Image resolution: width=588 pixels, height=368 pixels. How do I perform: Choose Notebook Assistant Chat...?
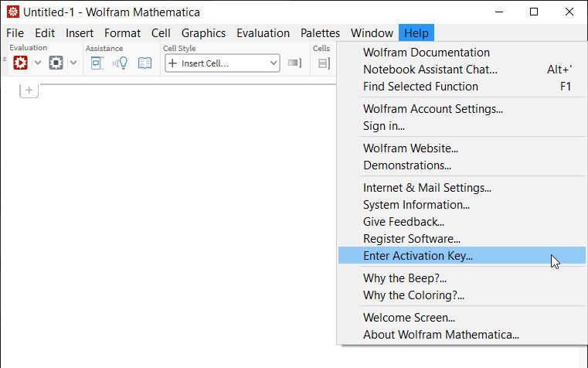coord(462,70)
